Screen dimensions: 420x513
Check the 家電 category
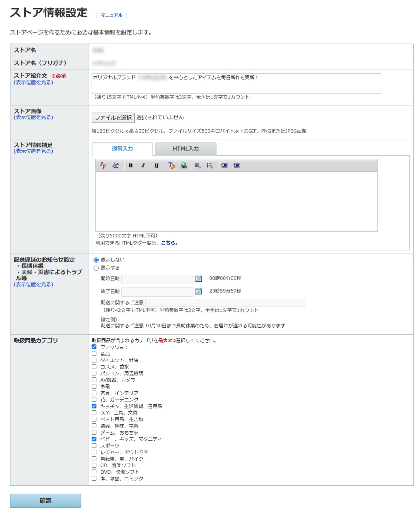[94, 387]
